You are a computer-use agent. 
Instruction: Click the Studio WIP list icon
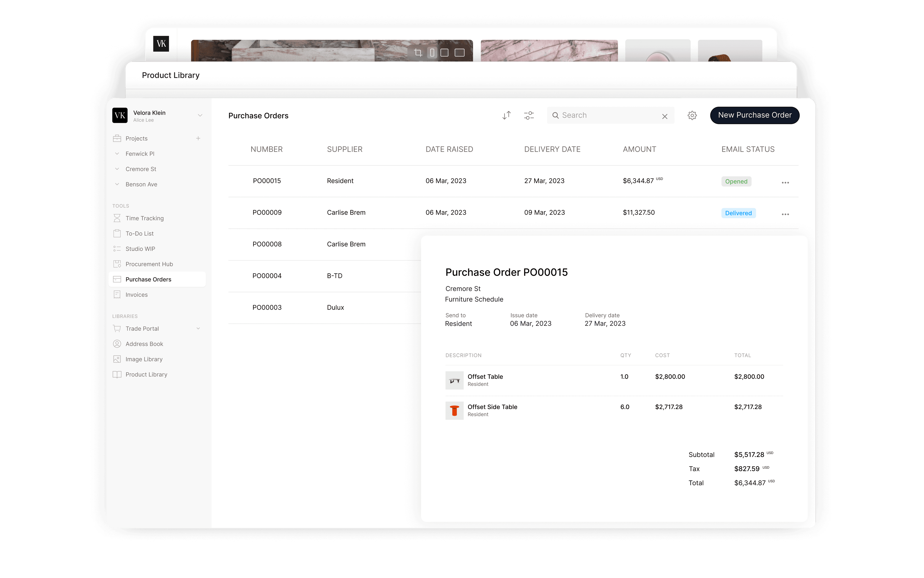(x=117, y=249)
